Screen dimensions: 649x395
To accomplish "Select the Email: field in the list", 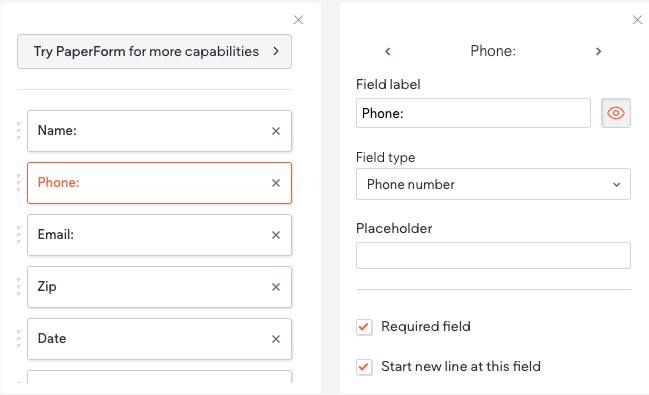I will (x=159, y=235).
